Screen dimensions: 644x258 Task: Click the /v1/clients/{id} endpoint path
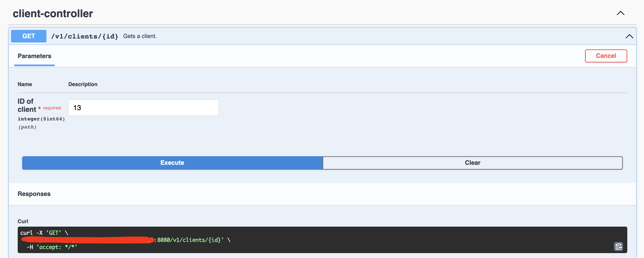pyautogui.click(x=85, y=37)
